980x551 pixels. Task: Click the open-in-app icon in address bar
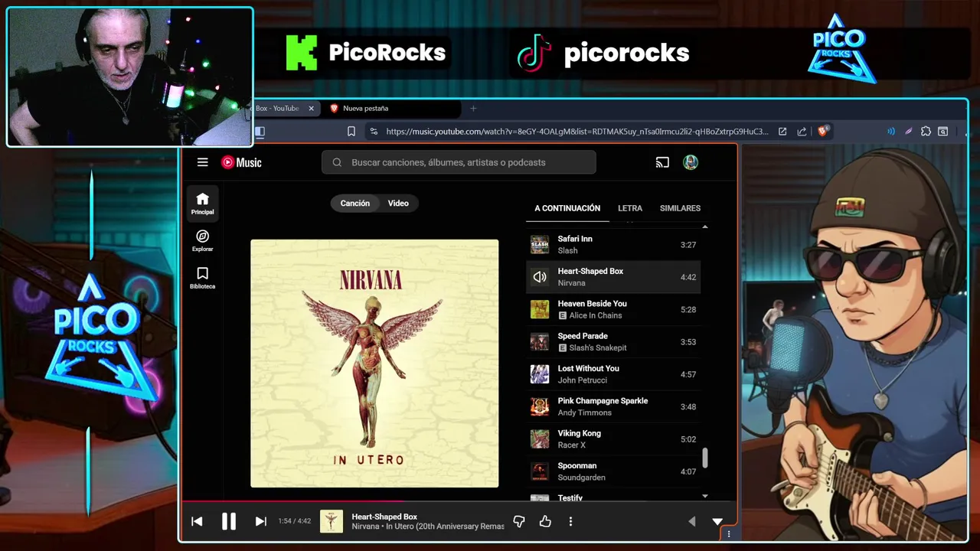782,132
